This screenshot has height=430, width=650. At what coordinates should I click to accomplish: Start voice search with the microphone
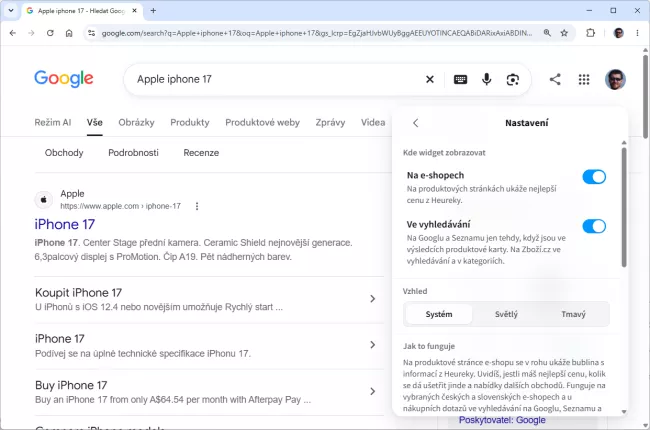coord(487,79)
